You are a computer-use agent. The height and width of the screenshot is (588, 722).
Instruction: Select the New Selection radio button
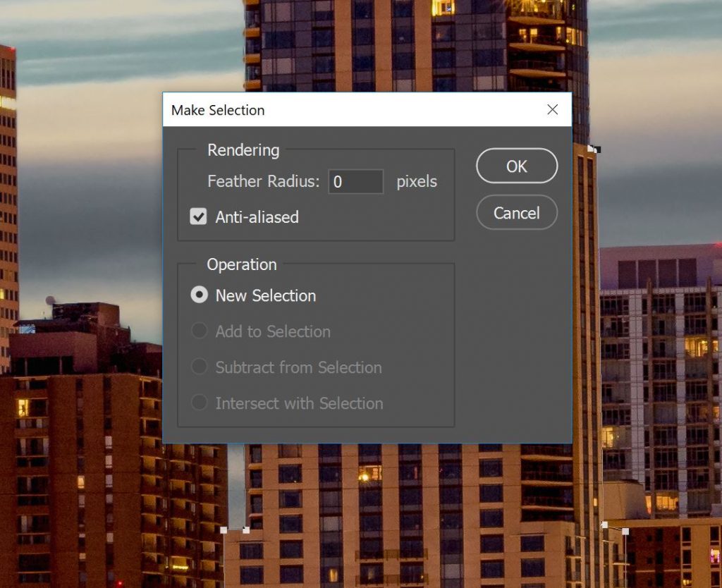coord(200,295)
